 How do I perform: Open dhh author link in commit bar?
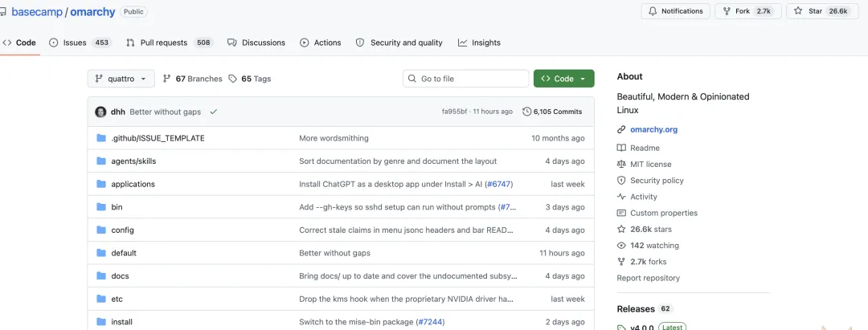coord(118,112)
